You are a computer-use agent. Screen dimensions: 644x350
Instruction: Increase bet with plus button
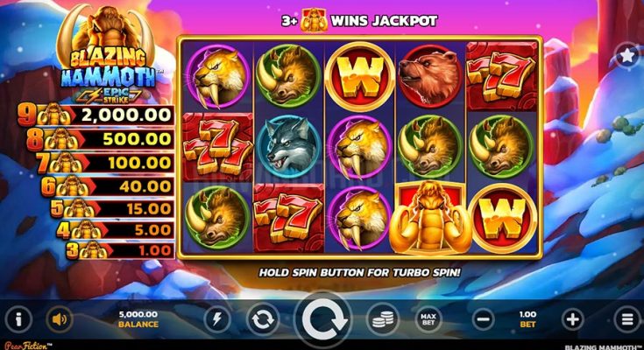573,318
